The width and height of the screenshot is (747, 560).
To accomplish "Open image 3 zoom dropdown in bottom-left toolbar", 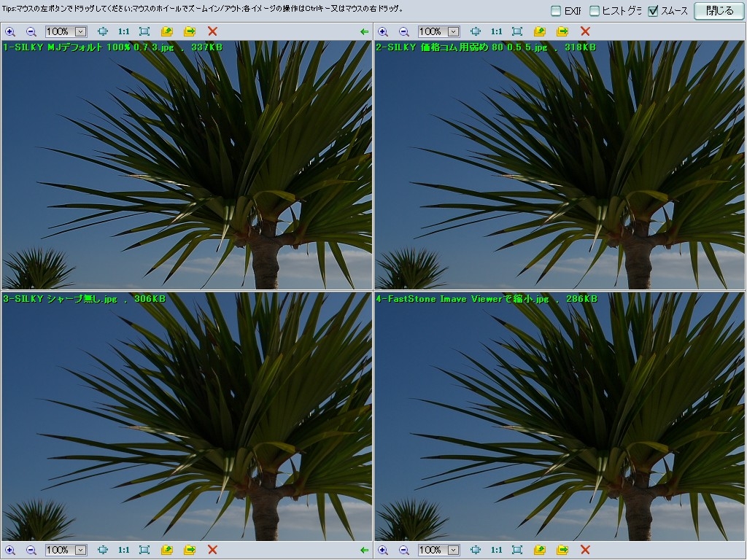I will point(80,551).
